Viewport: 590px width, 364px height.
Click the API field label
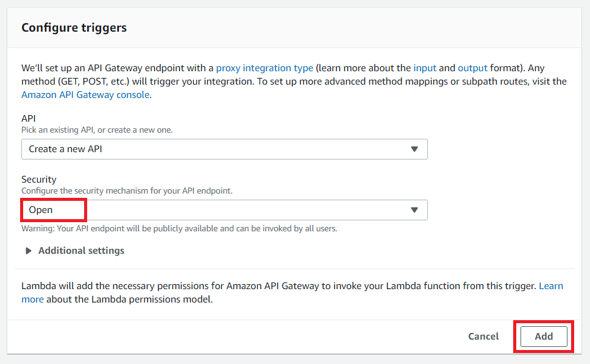(29, 119)
